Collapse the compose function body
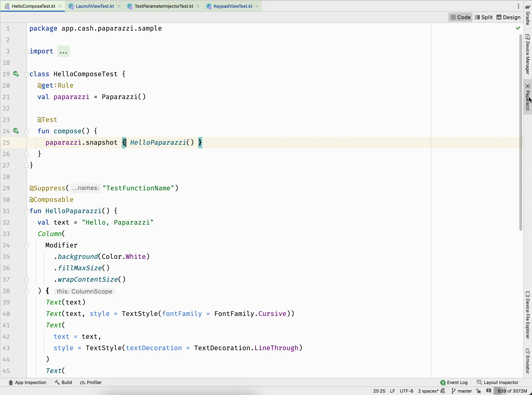 (27, 131)
